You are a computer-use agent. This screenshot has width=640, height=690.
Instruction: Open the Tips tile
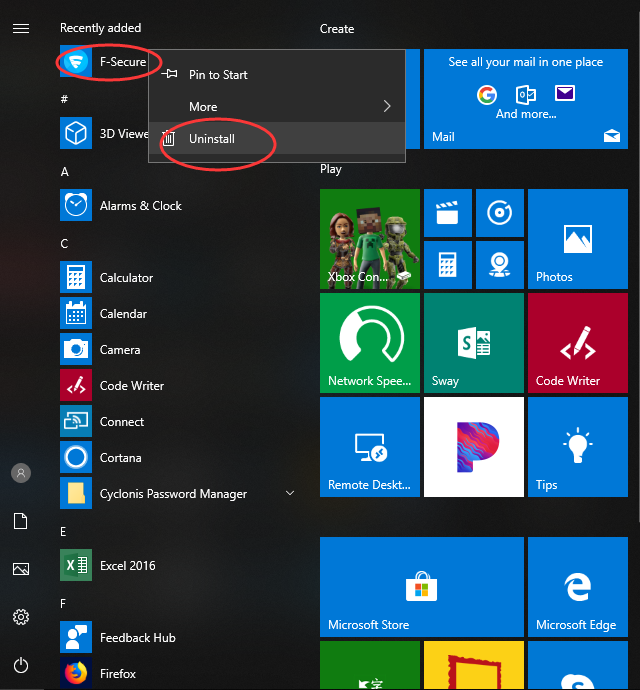coord(577,447)
